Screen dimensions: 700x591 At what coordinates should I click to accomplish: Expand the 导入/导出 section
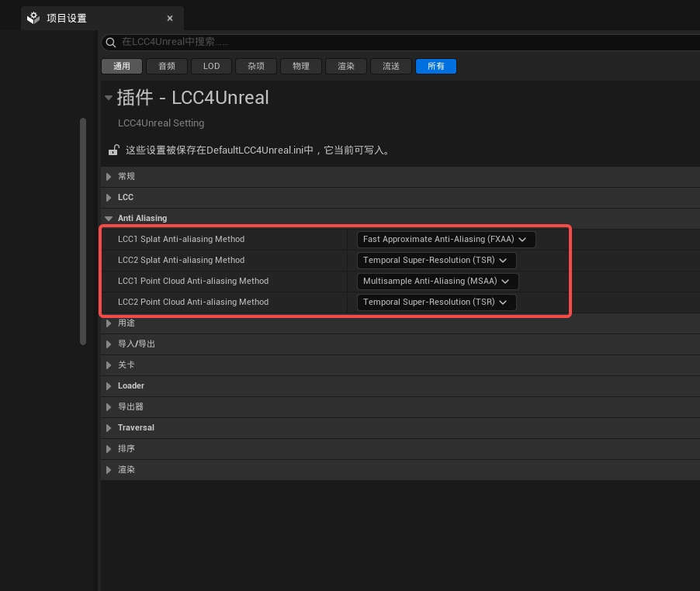point(109,344)
